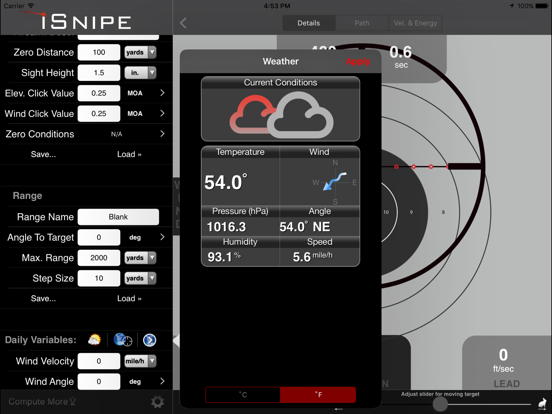Select Fahrenheit temperature unit
552x414 pixels.
click(318, 395)
